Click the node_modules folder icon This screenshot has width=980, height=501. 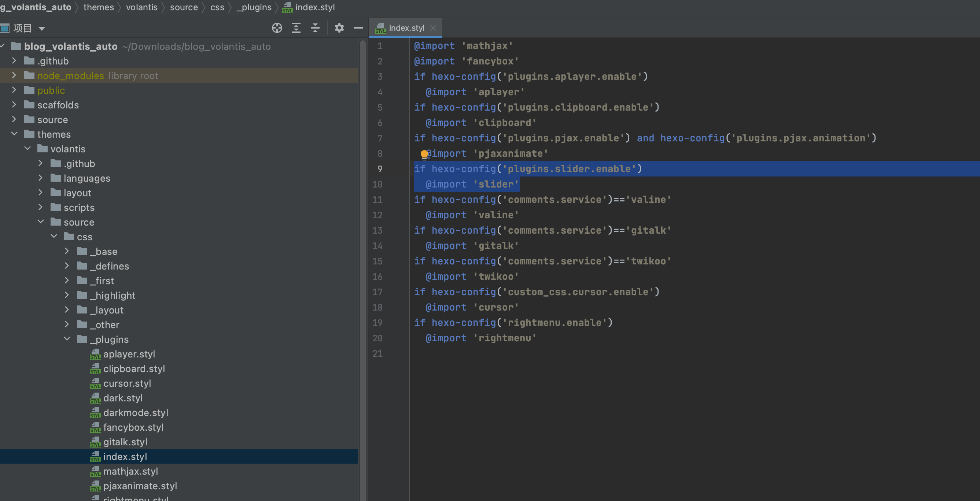point(29,75)
